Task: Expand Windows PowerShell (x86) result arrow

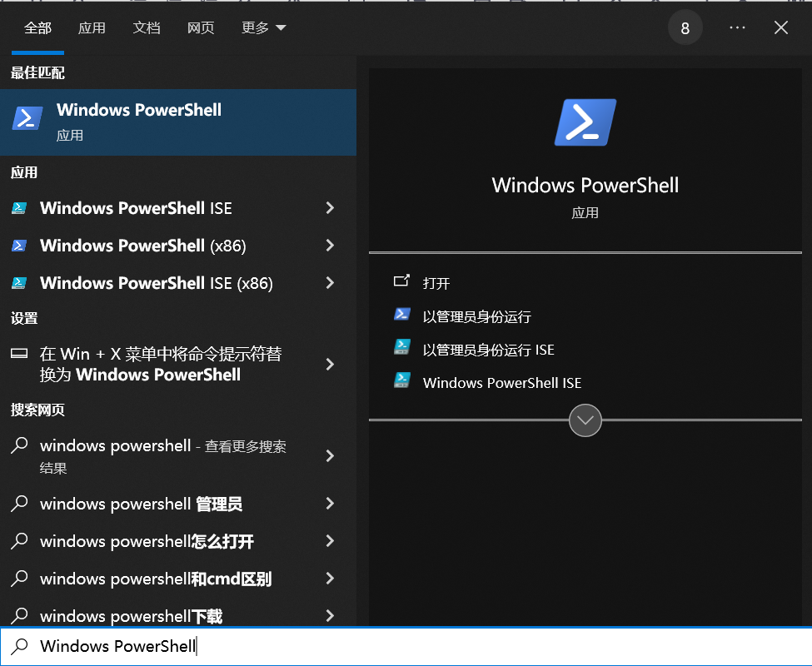Action: tap(330, 246)
